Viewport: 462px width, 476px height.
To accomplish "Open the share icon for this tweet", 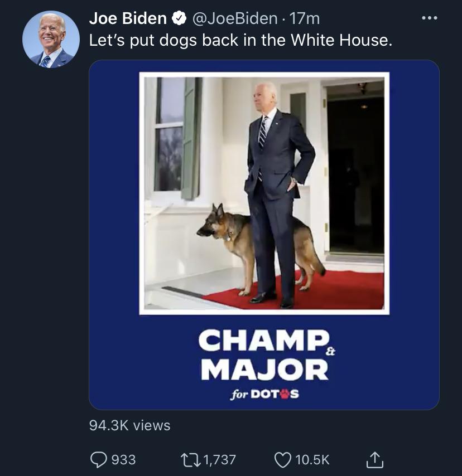I will click(374, 459).
